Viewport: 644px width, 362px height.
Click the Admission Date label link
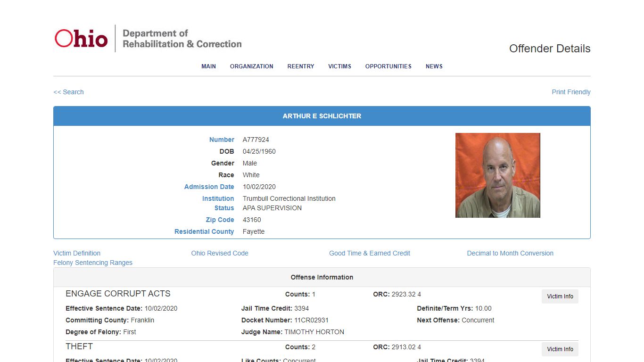pyautogui.click(x=209, y=187)
